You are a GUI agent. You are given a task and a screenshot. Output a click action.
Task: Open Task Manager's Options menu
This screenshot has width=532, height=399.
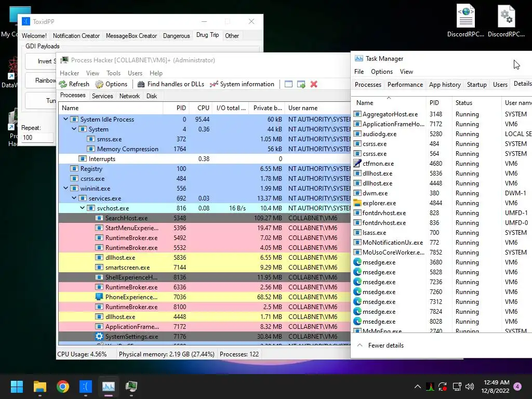pos(382,72)
